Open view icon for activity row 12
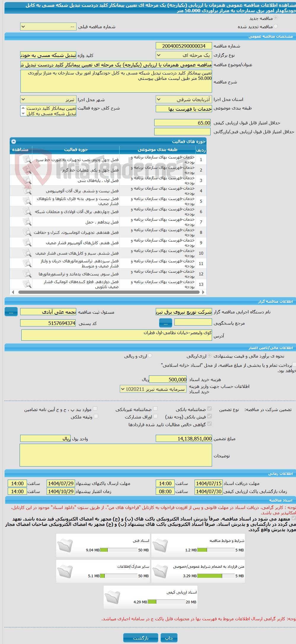Viewport: 296px width, 644px height. (x=27, y=274)
